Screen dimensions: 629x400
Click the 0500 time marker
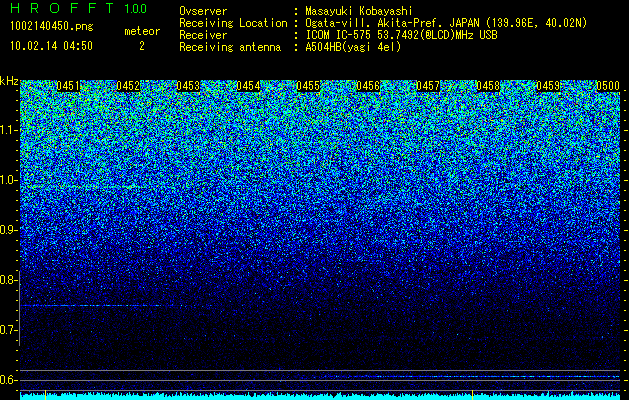[x=608, y=86]
